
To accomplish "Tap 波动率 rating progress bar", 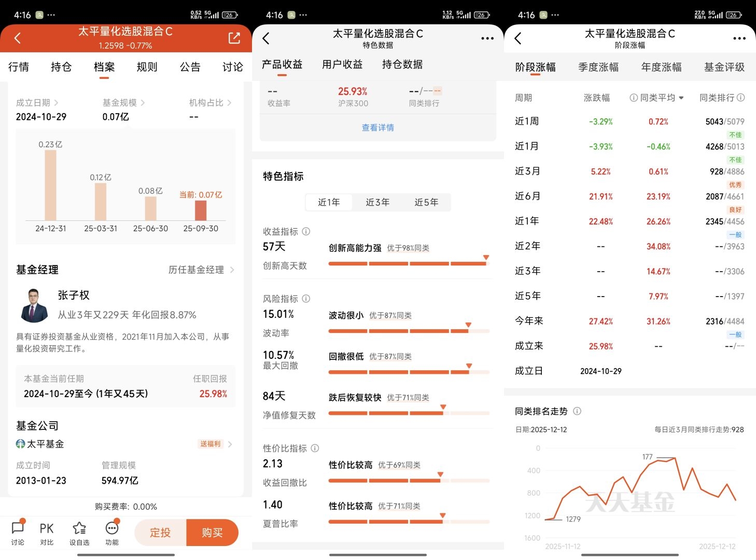I will tap(409, 331).
